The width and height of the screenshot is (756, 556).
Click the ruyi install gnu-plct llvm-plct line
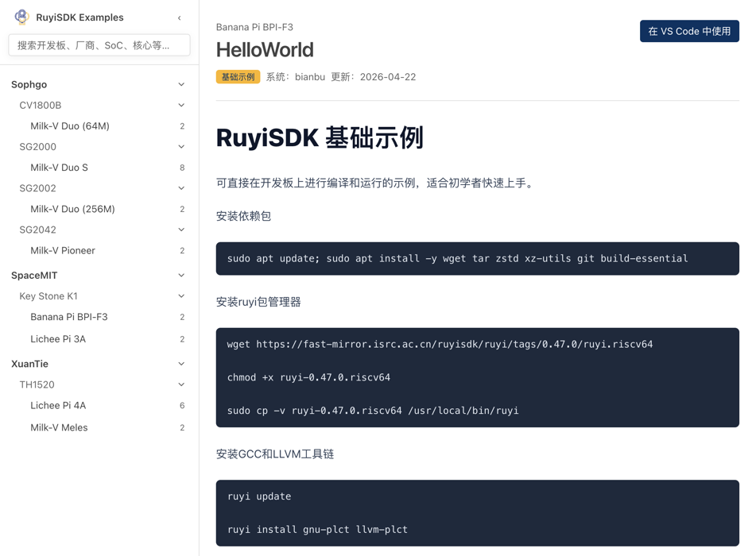(317, 530)
